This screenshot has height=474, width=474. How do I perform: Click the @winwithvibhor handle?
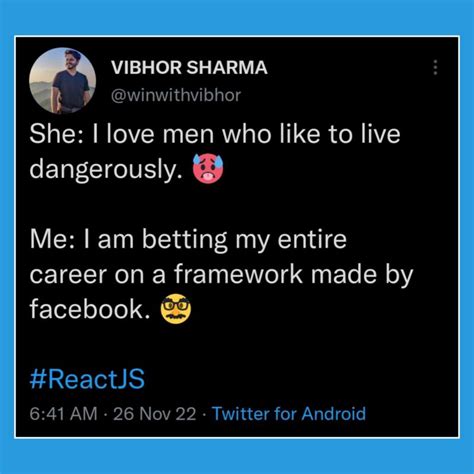tap(176, 95)
